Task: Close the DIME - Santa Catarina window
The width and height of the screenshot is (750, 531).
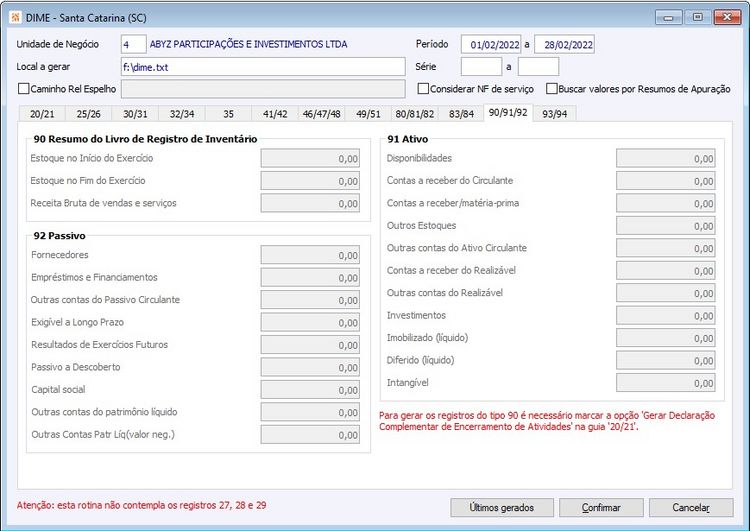Action: point(727,17)
